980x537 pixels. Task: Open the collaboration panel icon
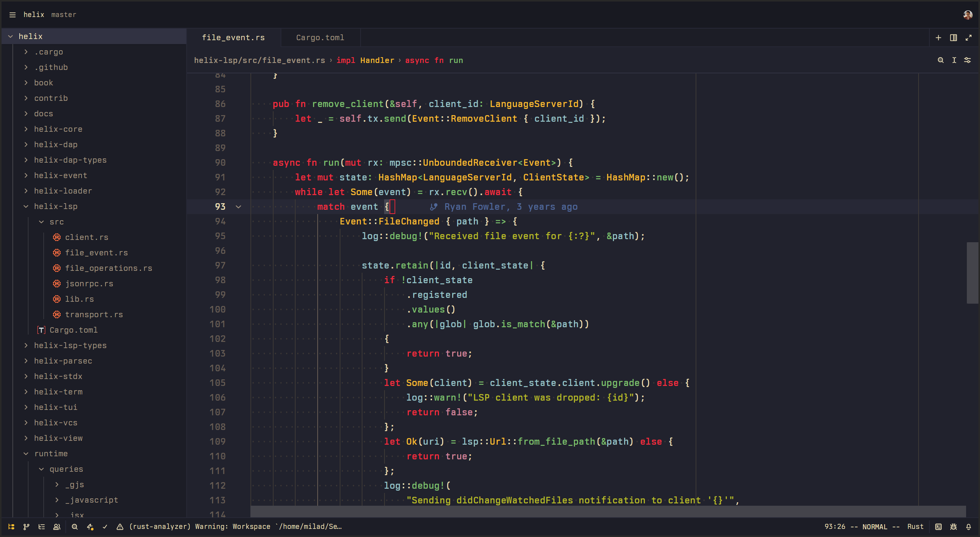coord(57,527)
